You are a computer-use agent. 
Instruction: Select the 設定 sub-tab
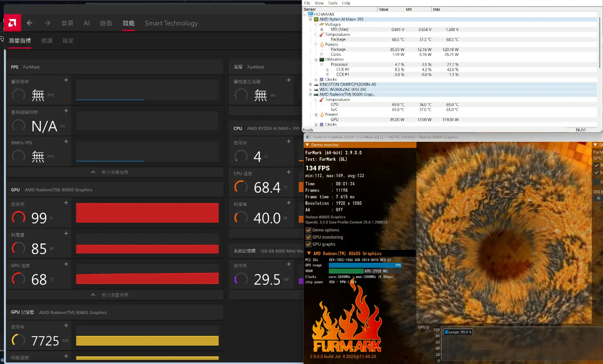(68, 41)
